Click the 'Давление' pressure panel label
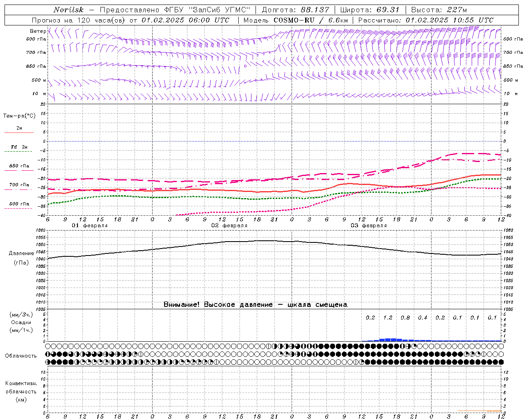Viewport: 525px width, 420px height. (x=21, y=253)
